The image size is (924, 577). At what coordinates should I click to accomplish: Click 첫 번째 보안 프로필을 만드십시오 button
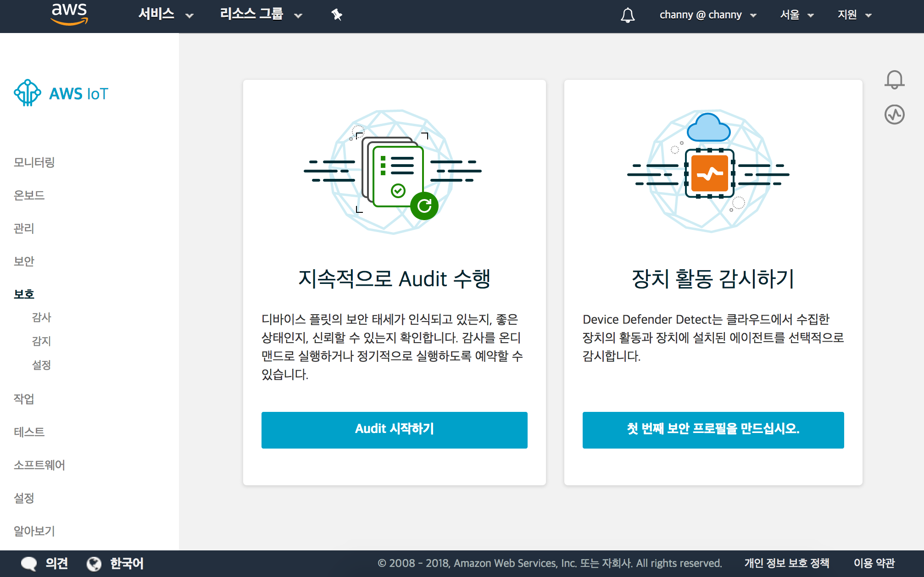click(x=713, y=430)
